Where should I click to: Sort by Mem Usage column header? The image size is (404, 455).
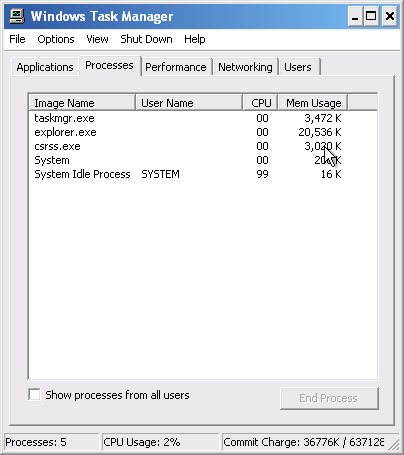click(x=313, y=103)
